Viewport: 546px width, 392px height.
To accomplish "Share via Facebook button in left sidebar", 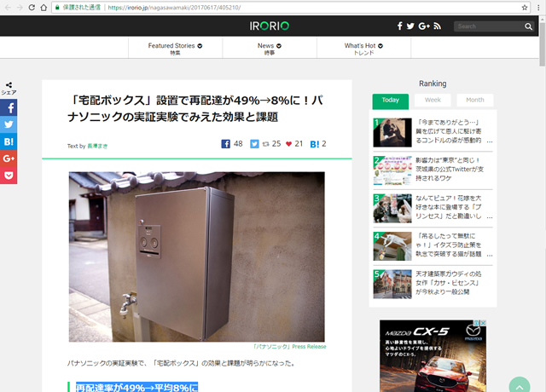I will (9, 108).
